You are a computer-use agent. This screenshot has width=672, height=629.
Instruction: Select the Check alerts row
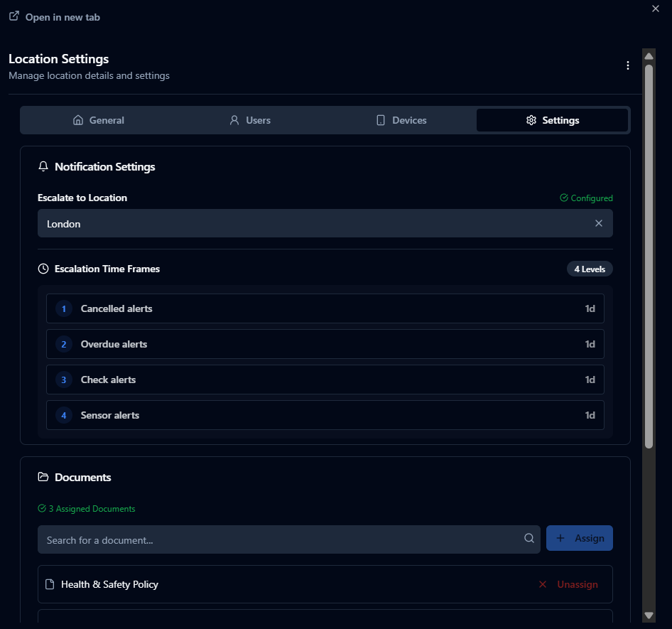325,380
